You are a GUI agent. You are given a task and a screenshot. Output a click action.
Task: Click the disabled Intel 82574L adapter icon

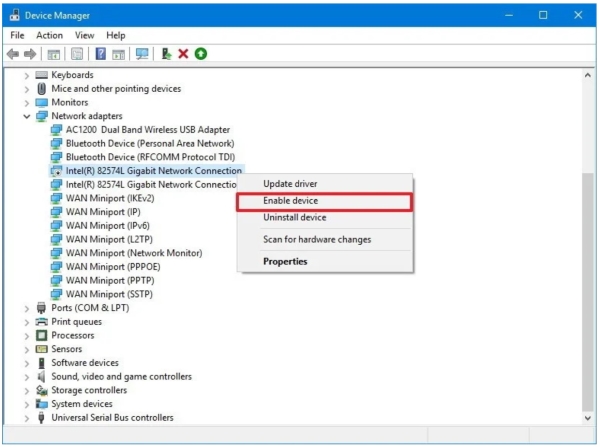[x=56, y=171]
